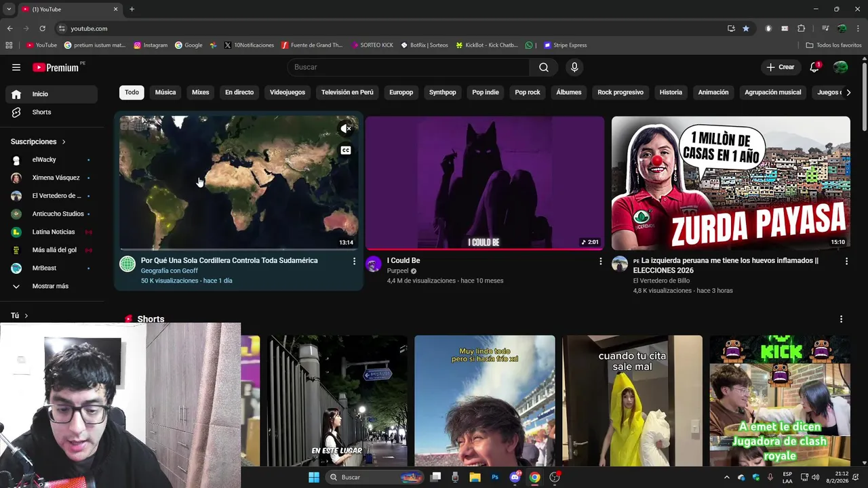
Task: Select the Música filter chip
Action: click(x=165, y=92)
